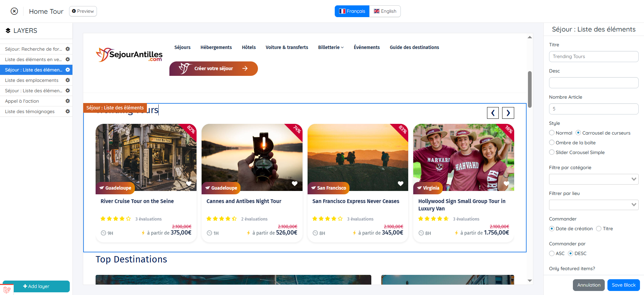Select the Normal style radio option
Screen dimensions: 644x295
(x=552, y=133)
